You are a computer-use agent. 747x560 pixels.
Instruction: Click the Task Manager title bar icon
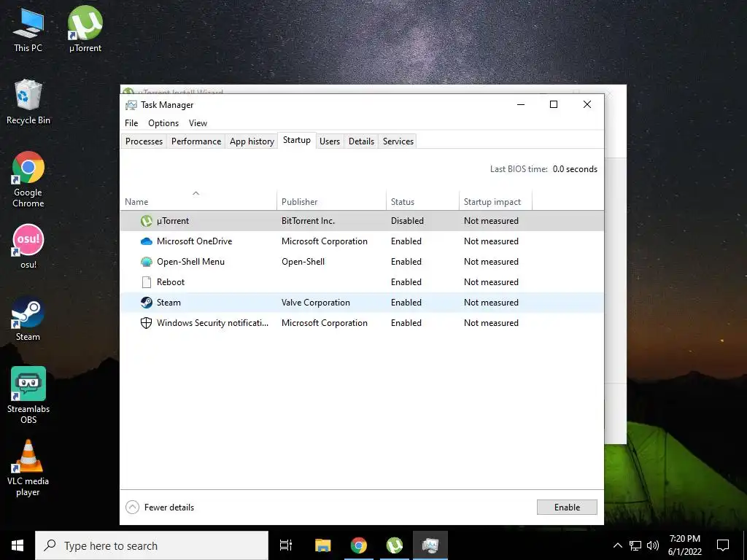point(131,105)
